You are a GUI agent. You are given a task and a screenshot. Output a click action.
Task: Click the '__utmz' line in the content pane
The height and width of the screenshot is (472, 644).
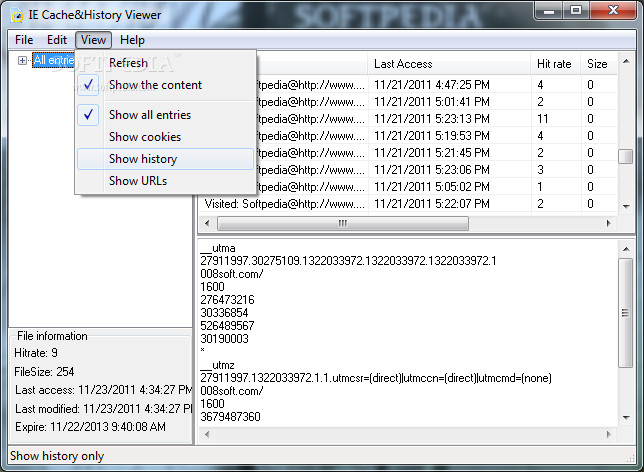point(217,365)
